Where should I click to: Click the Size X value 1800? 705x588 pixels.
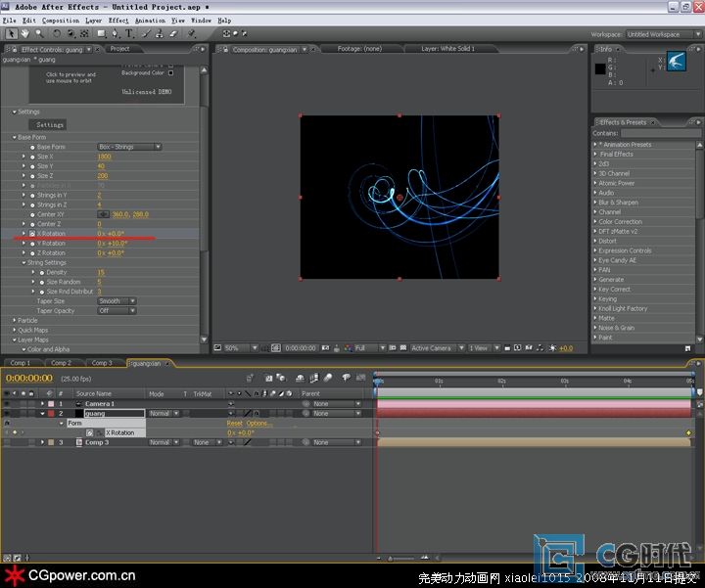pos(104,157)
